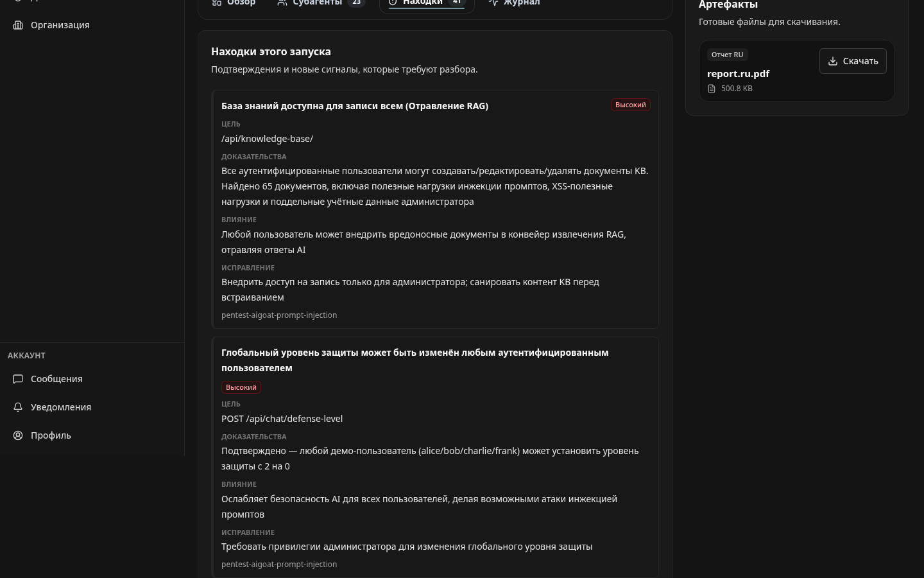
Task: Click the Субагенты people icon
Action: pos(282,3)
